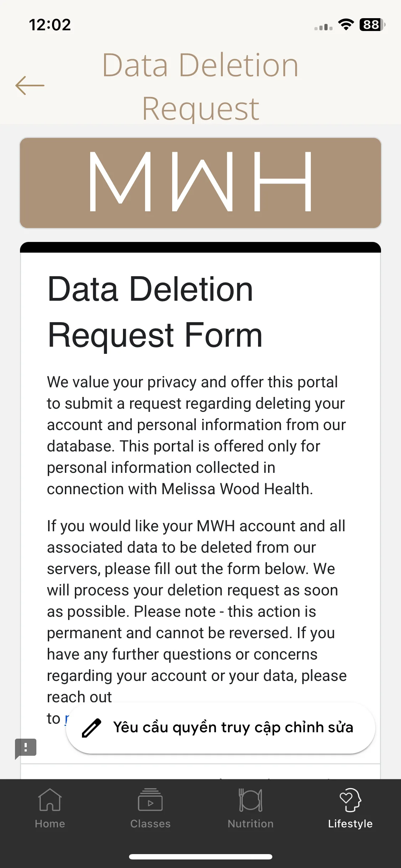Select the Lifestyle head-with-heart icon
This screenshot has height=868, width=401.
click(350, 800)
